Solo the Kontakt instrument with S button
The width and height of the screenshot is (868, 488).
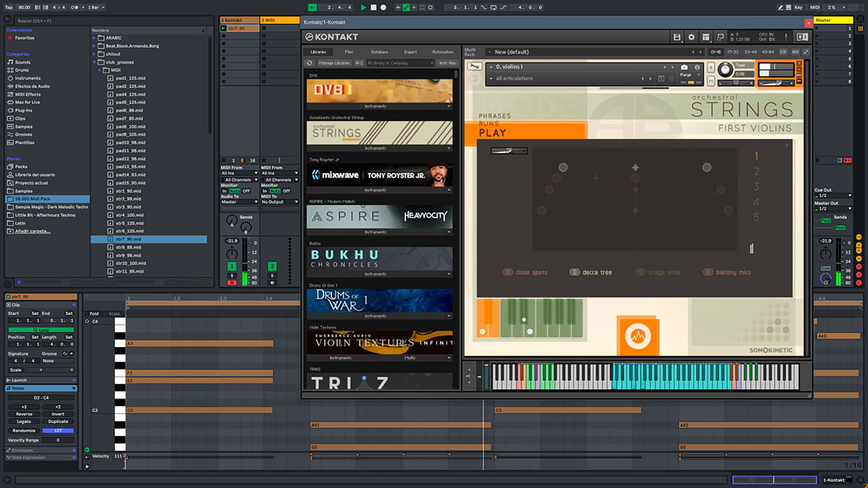[x=710, y=67]
